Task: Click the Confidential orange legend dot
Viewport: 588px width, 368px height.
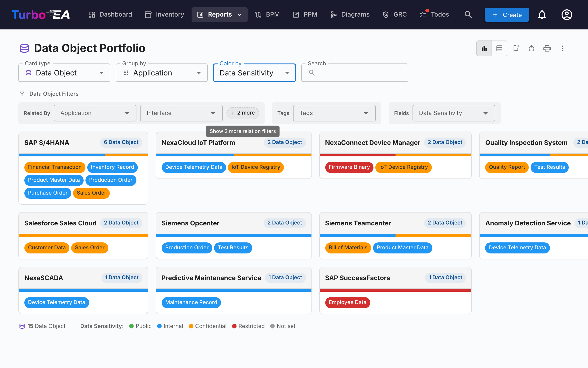Action: pyautogui.click(x=191, y=326)
